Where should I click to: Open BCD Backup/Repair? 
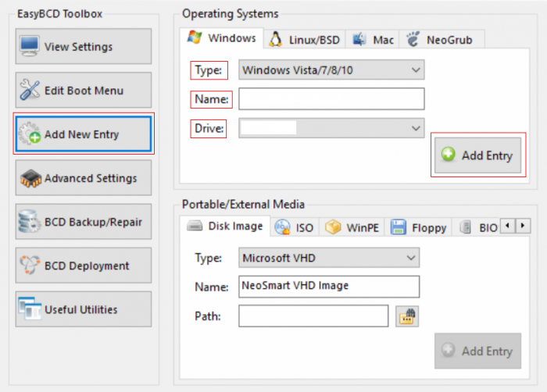click(84, 222)
